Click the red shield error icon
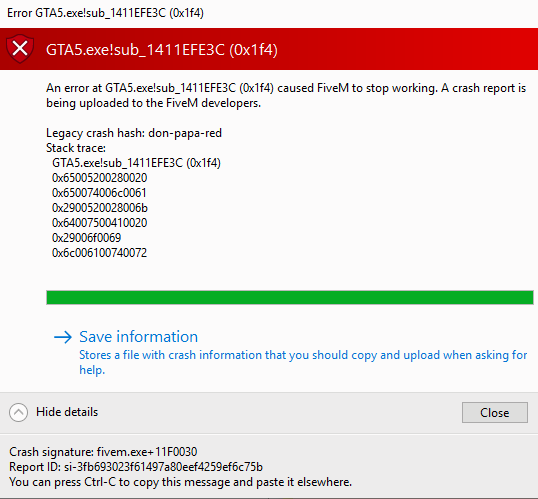The width and height of the screenshot is (538, 499). [20, 48]
